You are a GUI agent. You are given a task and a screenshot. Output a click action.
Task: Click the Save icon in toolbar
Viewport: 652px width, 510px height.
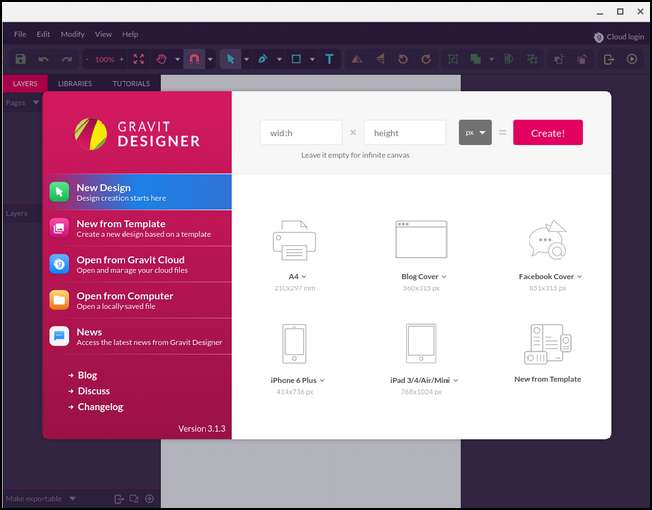pos(20,59)
